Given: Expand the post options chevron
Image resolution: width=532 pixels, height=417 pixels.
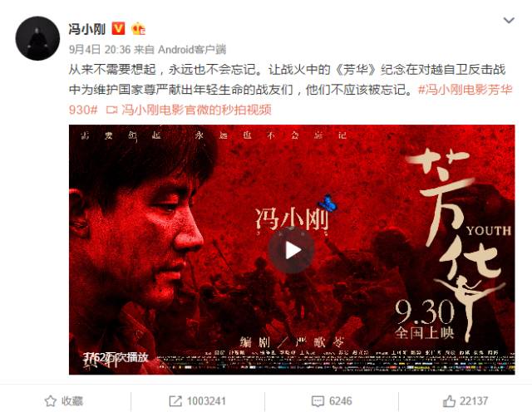Looking at the screenshot, I should (x=509, y=21).
